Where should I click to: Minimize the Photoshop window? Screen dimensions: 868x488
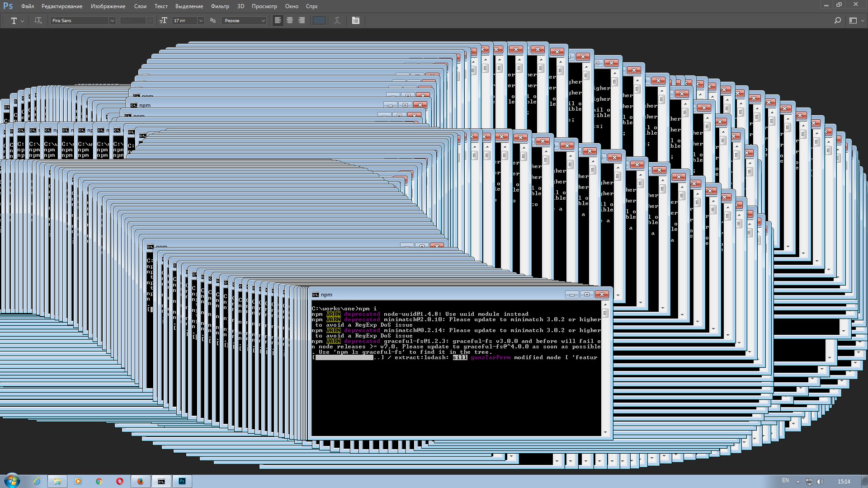(x=826, y=5)
